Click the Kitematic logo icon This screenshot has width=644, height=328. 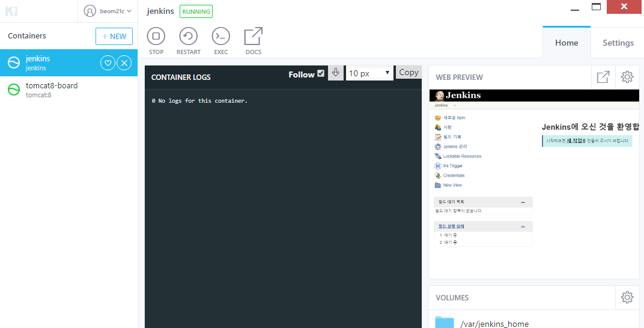(x=11, y=11)
